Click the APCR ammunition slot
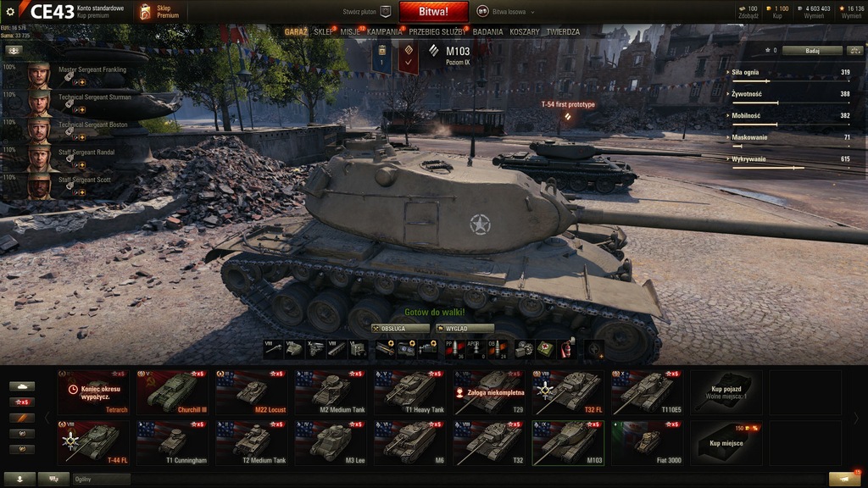 pyautogui.click(x=475, y=348)
